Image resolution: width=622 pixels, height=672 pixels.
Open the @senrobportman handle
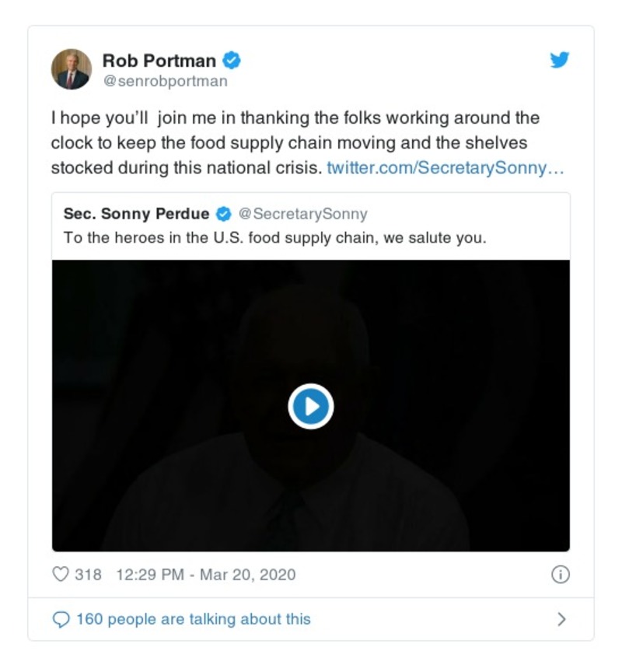(165, 81)
